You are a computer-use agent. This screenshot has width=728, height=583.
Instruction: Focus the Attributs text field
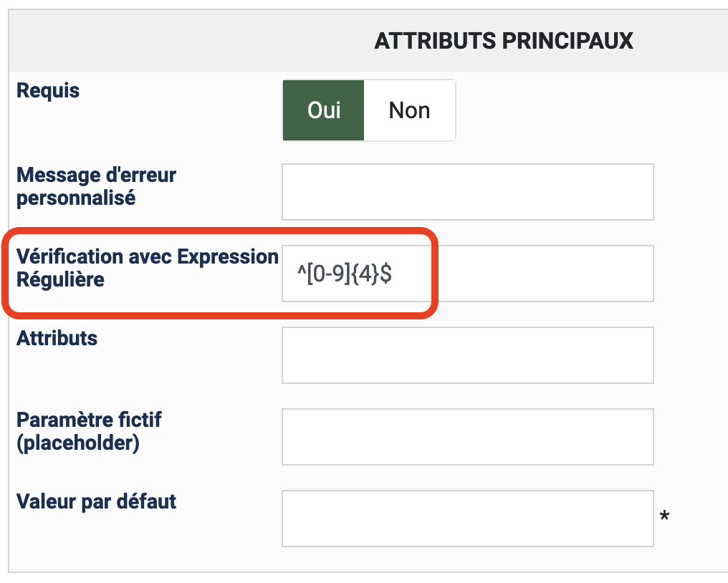coord(467,355)
